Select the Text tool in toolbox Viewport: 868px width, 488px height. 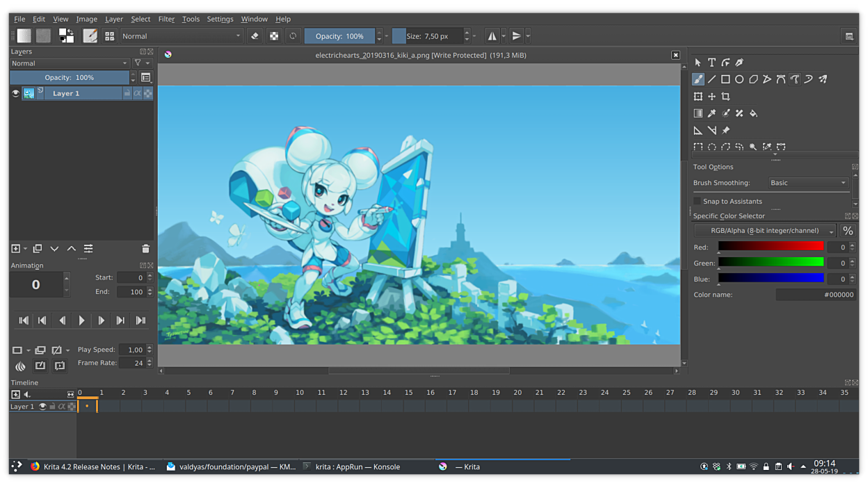click(712, 63)
